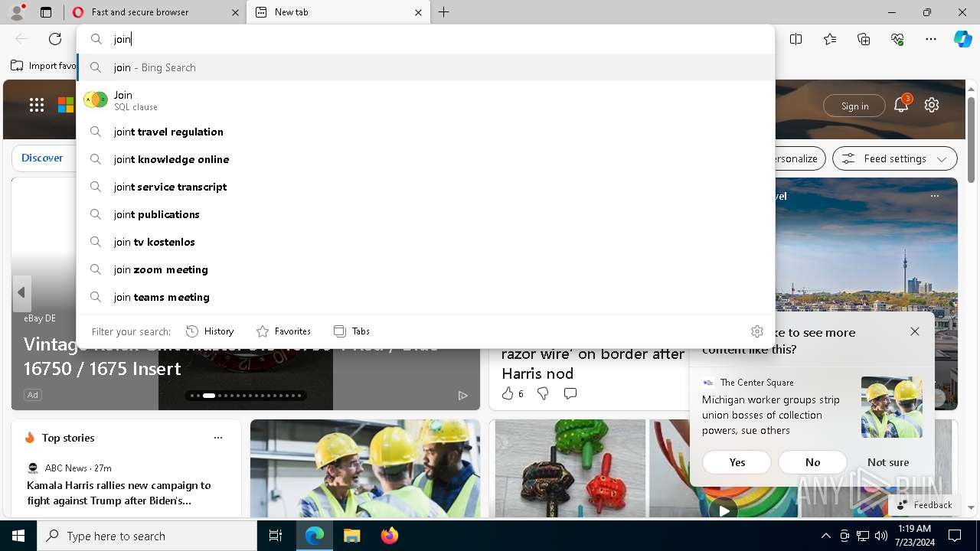Select the New tab tab
Screen dimensions: 980x551
tap(338, 12)
